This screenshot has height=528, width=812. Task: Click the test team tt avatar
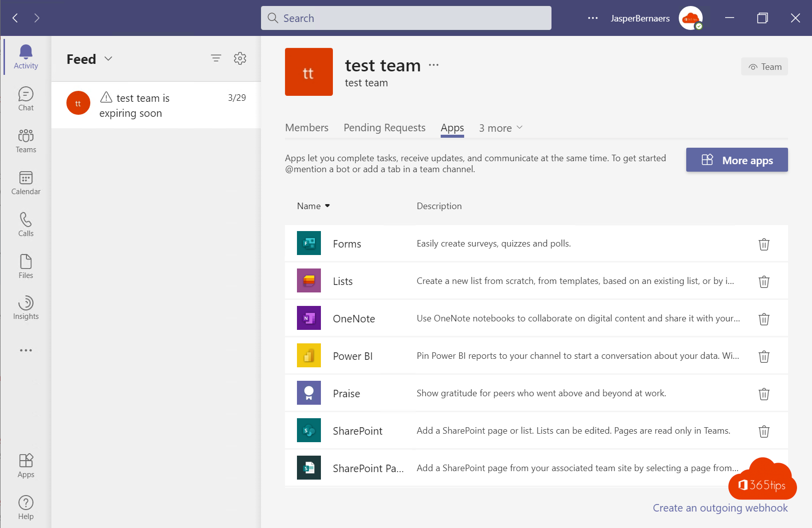pyautogui.click(x=309, y=72)
